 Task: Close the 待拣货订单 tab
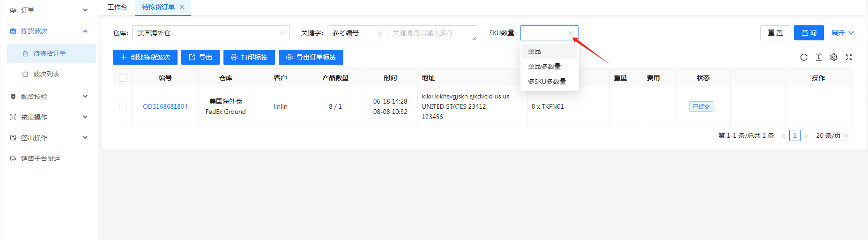coord(182,7)
